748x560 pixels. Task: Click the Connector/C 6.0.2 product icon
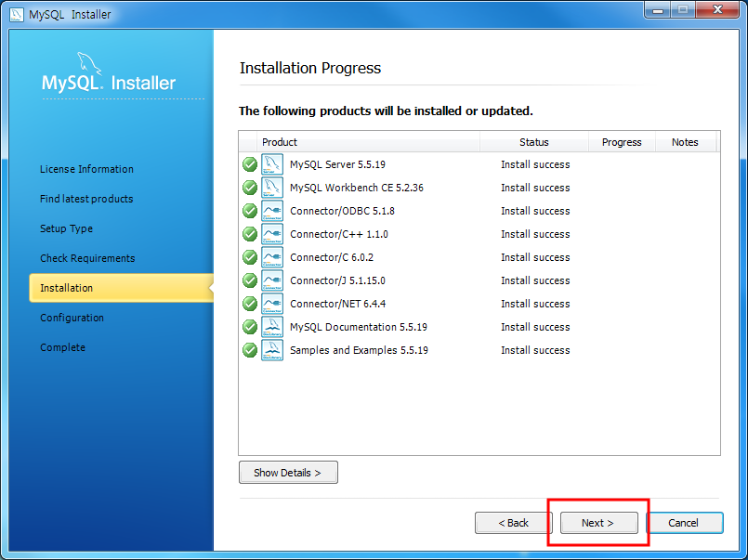coord(272,257)
